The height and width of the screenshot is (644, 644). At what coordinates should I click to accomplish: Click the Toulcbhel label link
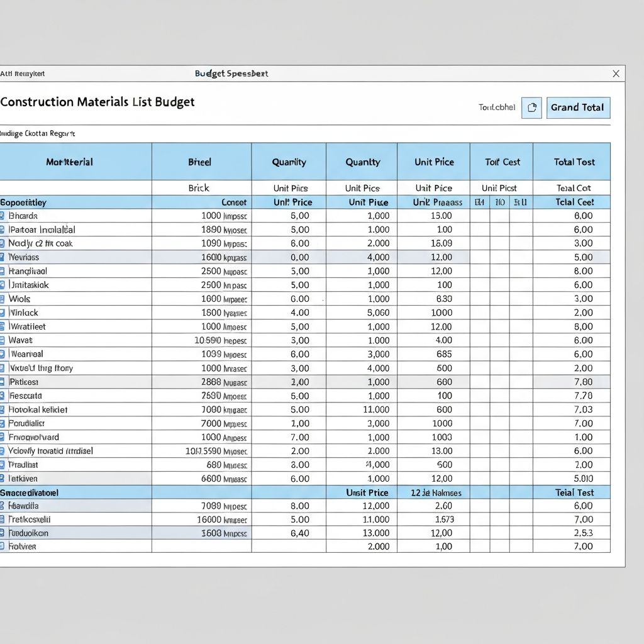497,108
